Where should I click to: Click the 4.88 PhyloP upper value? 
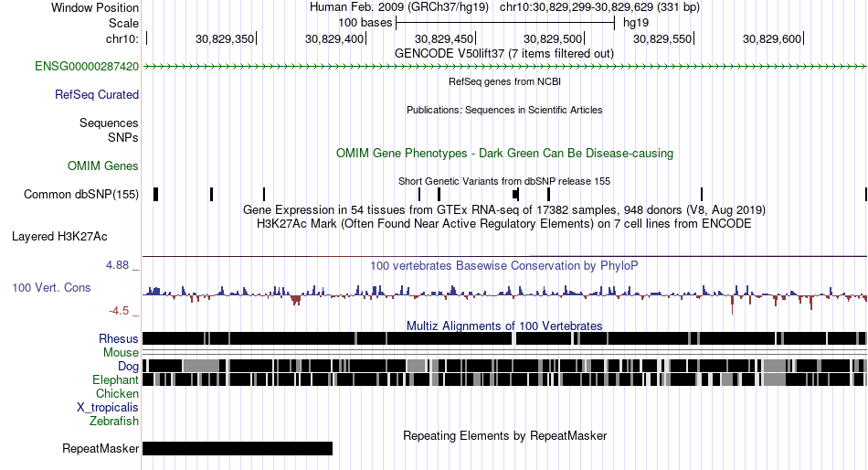click(x=117, y=265)
